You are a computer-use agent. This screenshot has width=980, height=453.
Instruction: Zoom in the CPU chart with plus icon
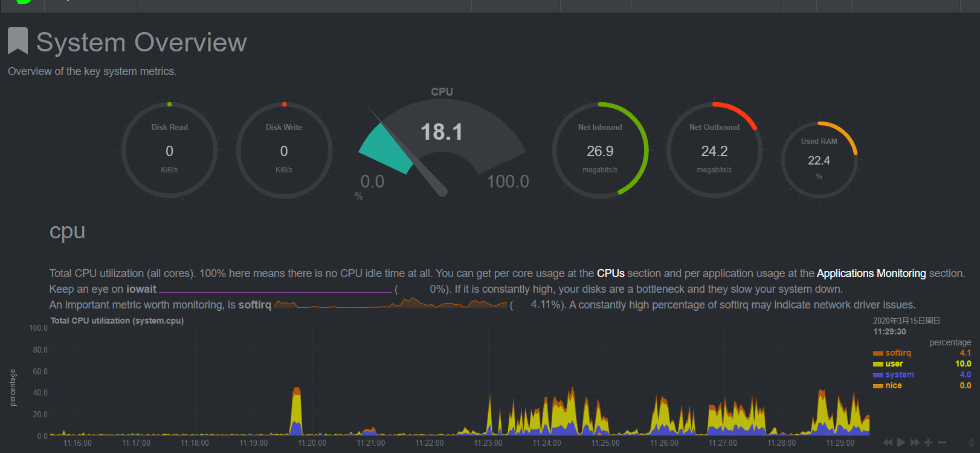(x=929, y=443)
